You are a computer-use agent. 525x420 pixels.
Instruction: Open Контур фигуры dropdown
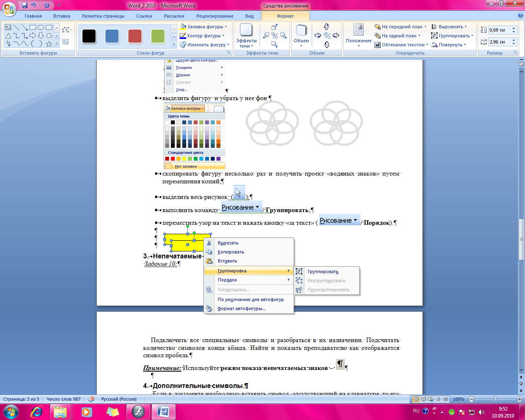(x=203, y=36)
